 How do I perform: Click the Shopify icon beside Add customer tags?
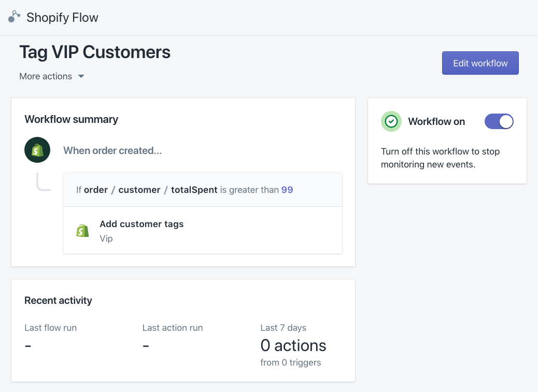pos(82,231)
